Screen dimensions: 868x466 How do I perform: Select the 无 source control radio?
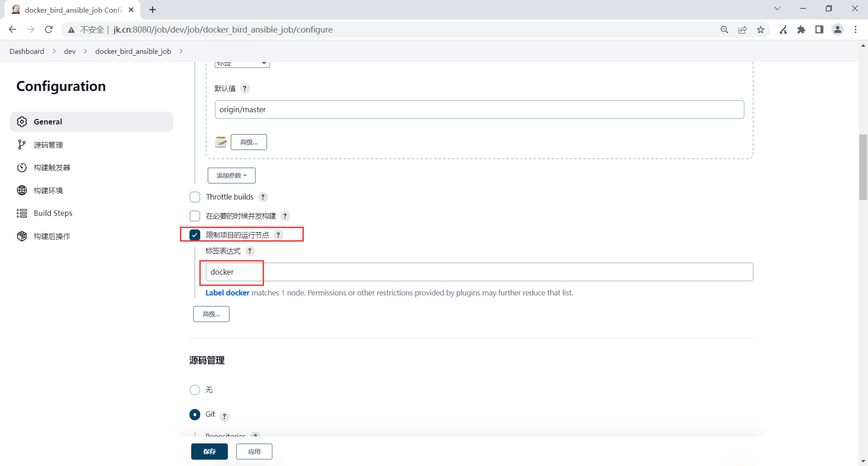[195, 390]
